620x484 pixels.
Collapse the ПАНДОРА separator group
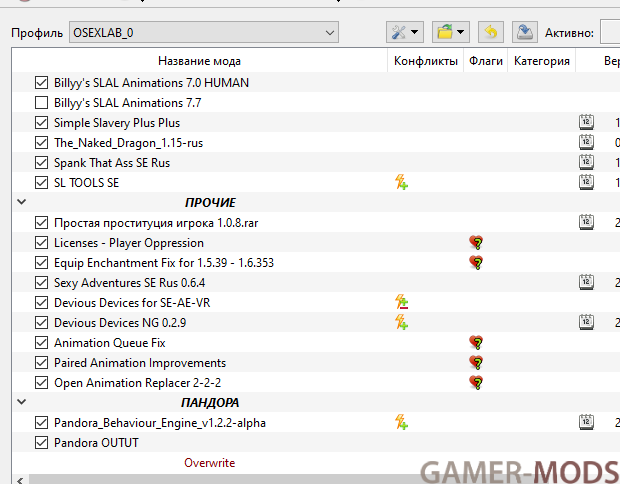click(22, 402)
